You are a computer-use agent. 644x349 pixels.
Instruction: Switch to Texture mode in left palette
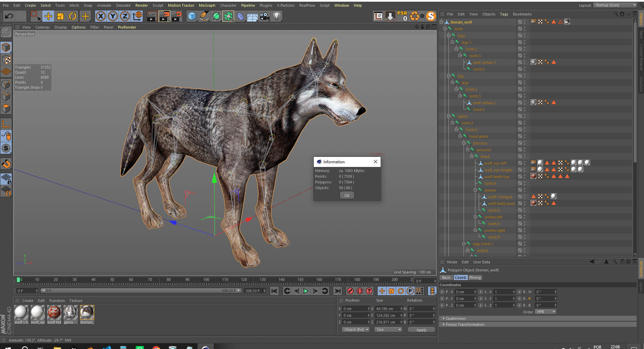pos(6,59)
